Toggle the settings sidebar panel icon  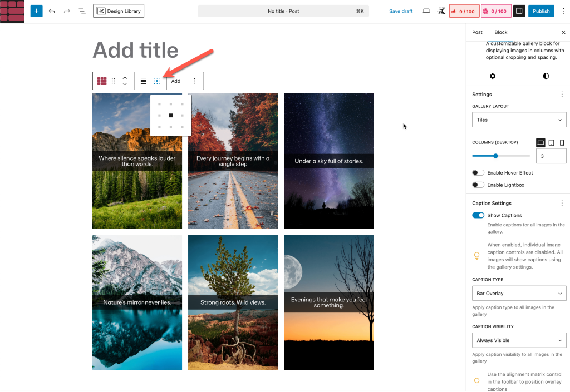[x=519, y=11]
